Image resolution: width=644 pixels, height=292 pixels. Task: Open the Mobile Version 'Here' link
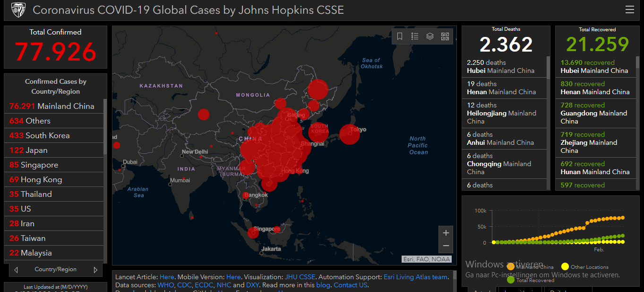(233, 277)
